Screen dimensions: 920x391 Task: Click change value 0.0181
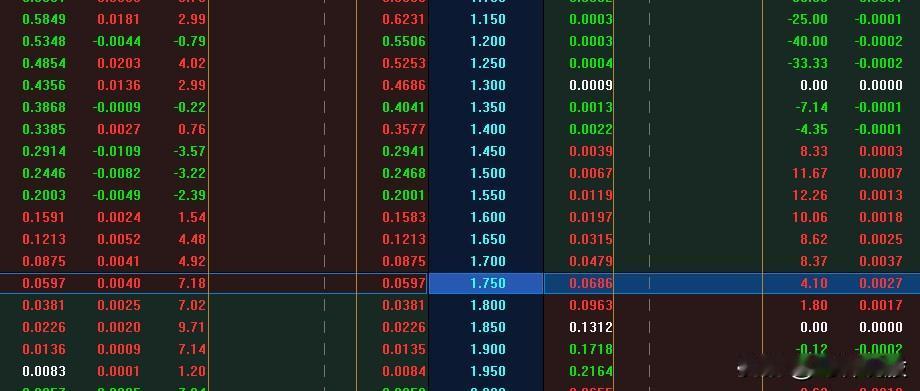[x=119, y=19]
